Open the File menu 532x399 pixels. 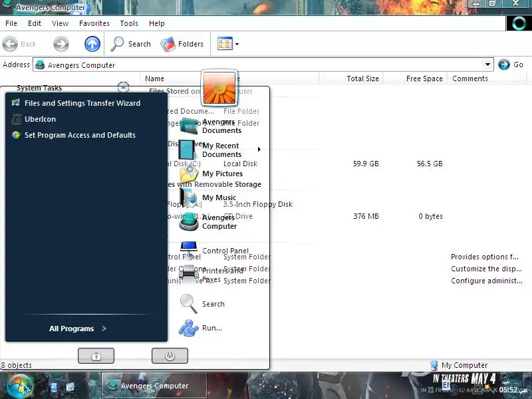coord(11,23)
